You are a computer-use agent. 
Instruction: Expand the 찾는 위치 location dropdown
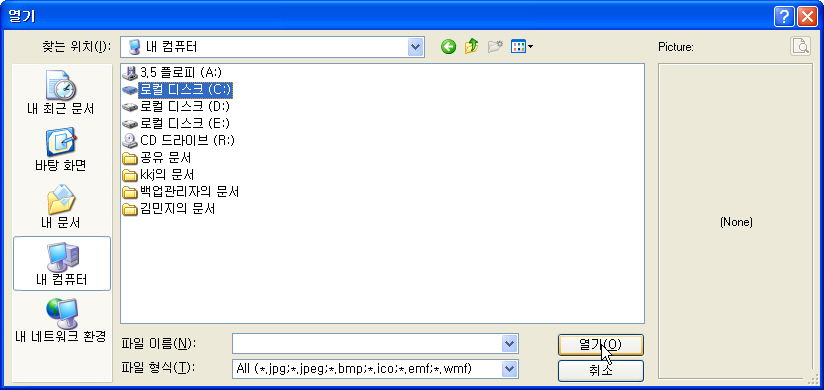pos(416,47)
